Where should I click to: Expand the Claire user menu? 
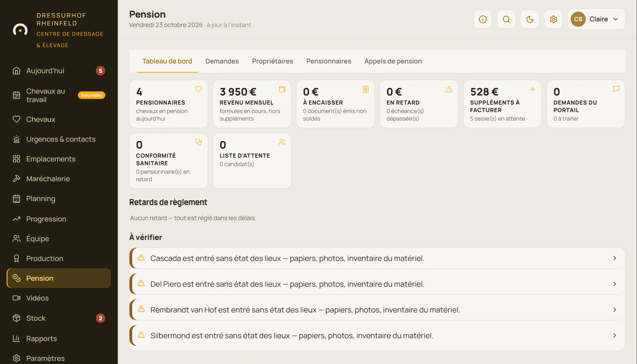coord(596,19)
